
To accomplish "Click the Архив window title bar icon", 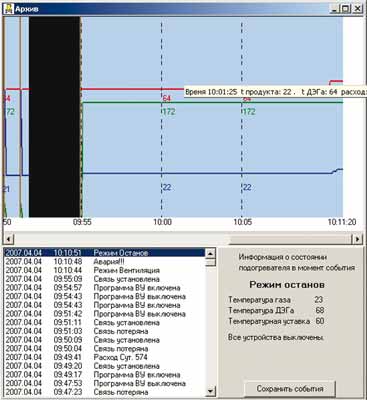I will (9, 8).
